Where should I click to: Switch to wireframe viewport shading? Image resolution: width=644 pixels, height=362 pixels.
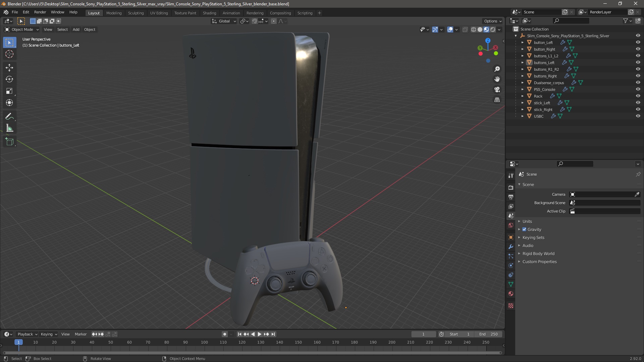(x=474, y=29)
